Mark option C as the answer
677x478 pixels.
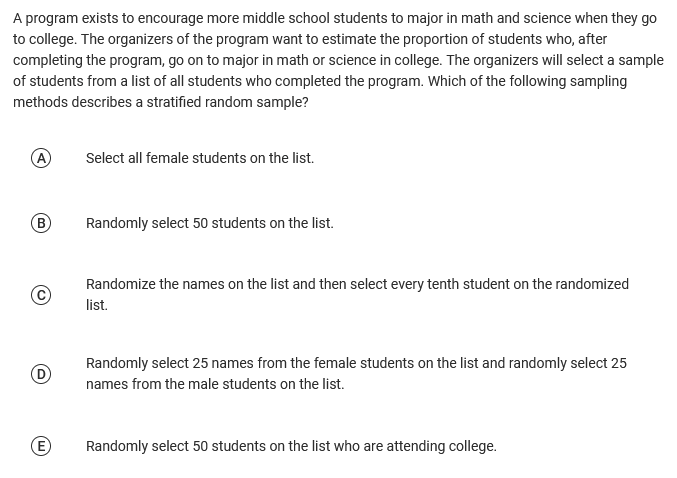(x=41, y=294)
